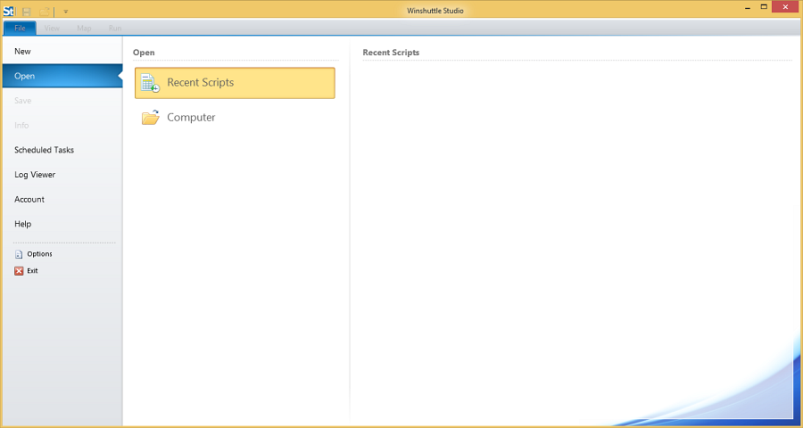Viewport: 803px width, 428px height.
Task: Switch to the Run ribbon tab
Action: coord(115,28)
